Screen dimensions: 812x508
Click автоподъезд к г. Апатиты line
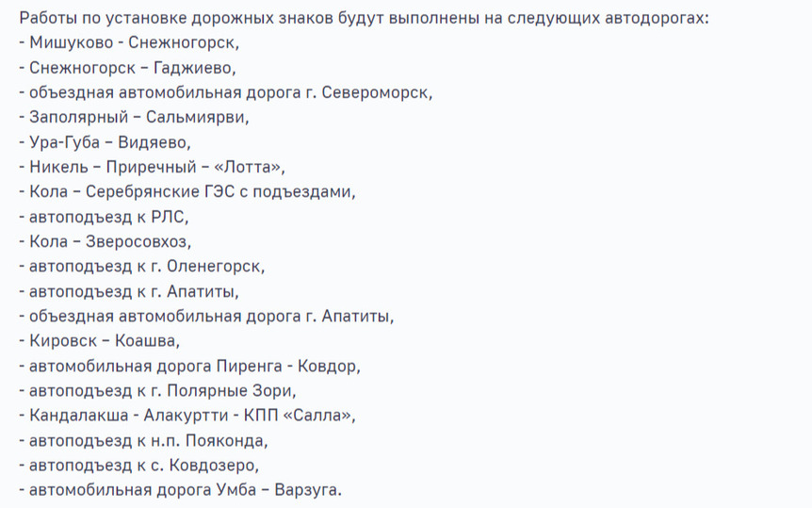[129, 291]
